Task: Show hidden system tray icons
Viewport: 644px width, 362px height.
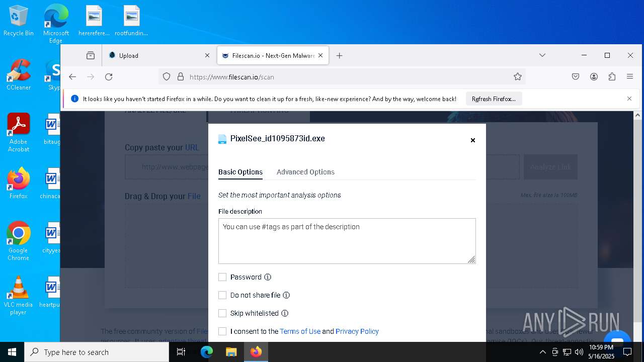Action: point(542,352)
